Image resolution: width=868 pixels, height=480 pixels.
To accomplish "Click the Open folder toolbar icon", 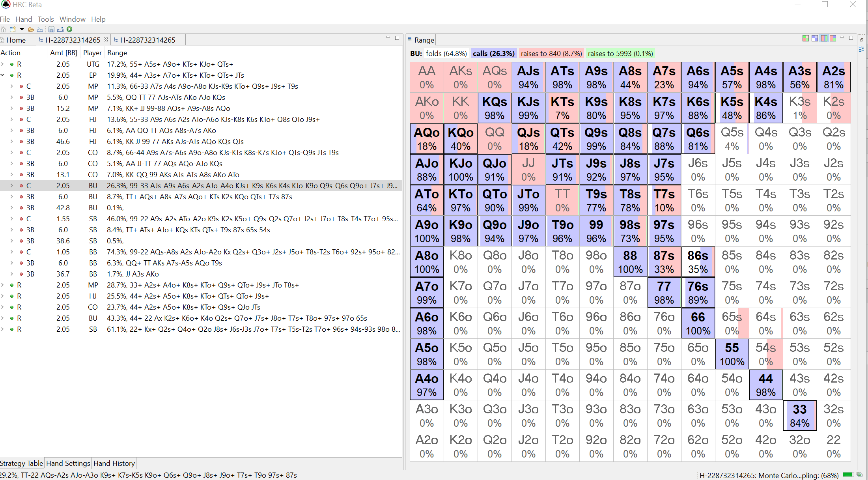I will [x=31, y=29].
